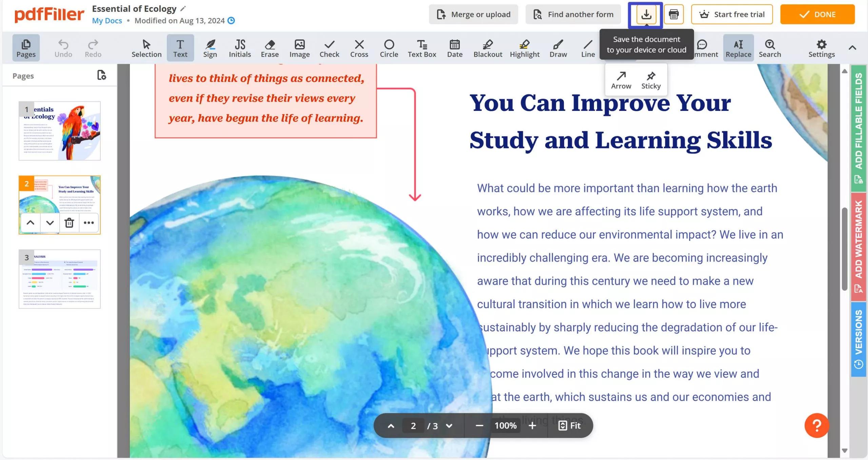The image size is (868, 460).
Task: Select the Highlight tool
Action: pos(524,48)
